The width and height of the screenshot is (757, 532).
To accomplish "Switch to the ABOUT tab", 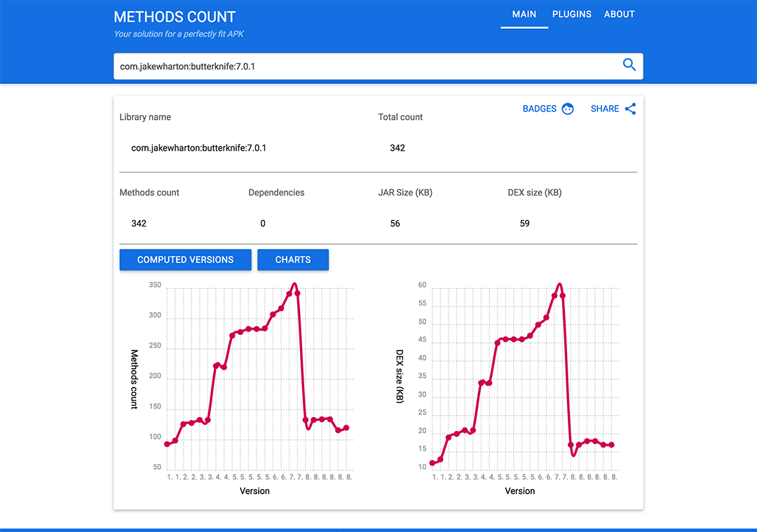I will 620,14.
